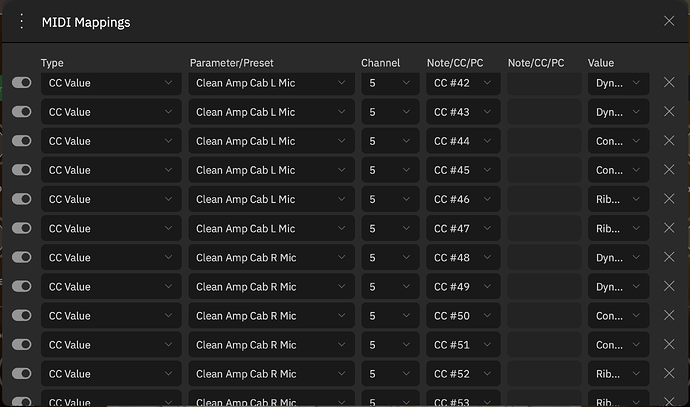
Task: Delete the CC #51 mapping row
Action: click(669, 344)
